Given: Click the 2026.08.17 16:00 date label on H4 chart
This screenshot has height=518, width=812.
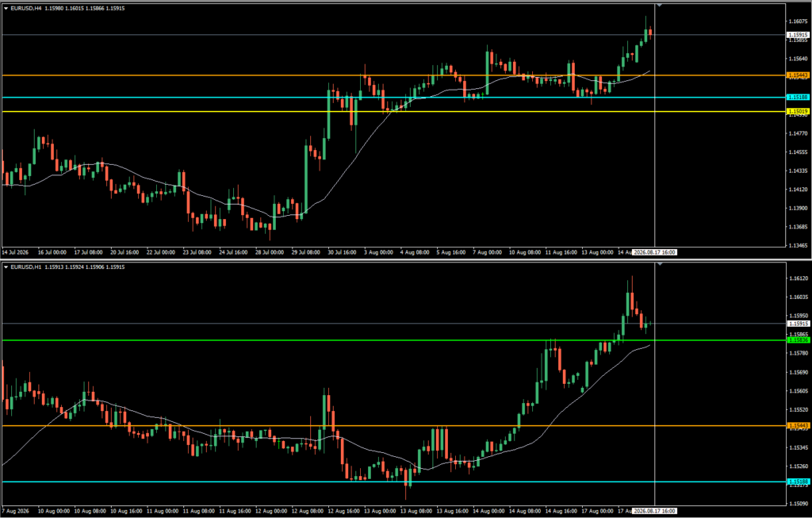Looking at the screenshot, I should [x=654, y=252].
